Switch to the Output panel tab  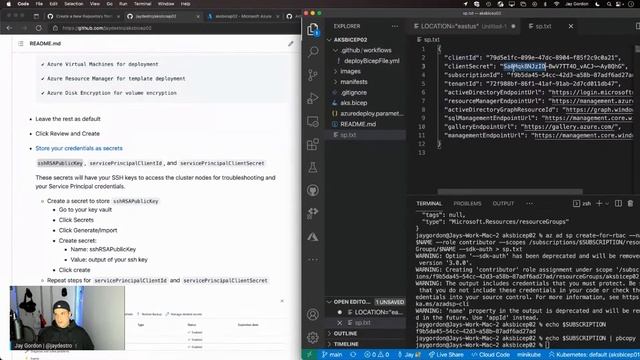click(x=503, y=203)
